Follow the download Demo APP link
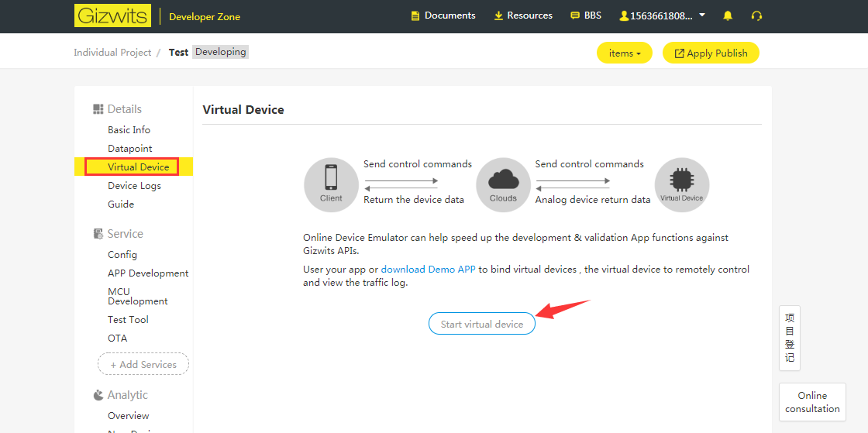Screen dimensions: 868x433 [428, 270]
